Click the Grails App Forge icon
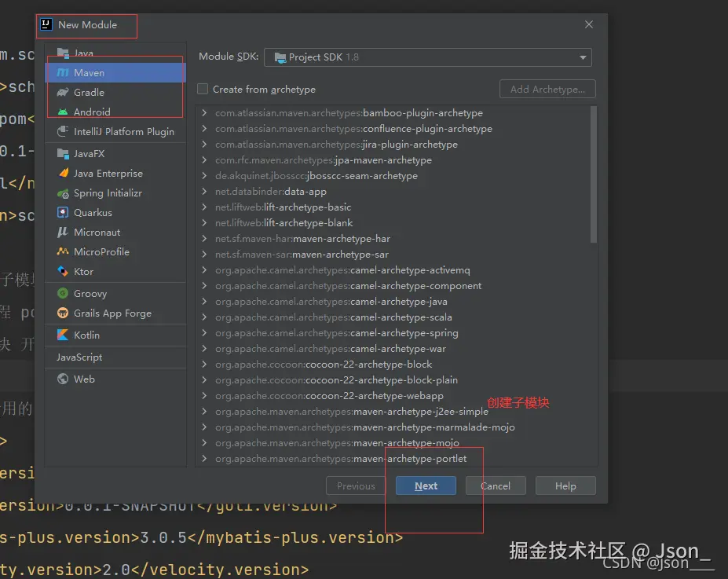The height and width of the screenshot is (579, 728). (63, 313)
